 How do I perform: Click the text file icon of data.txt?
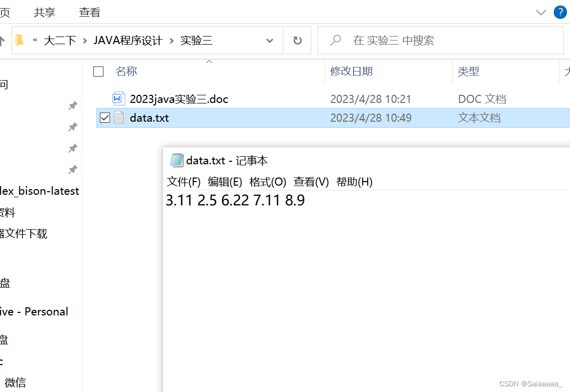pyautogui.click(x=119, y=118)
